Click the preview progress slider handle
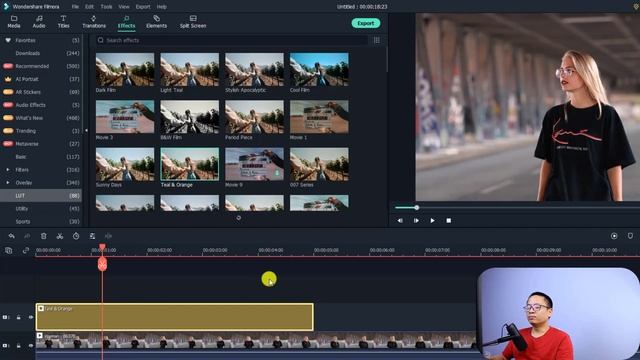Screen dimensions: 640x360 (417, 208)
